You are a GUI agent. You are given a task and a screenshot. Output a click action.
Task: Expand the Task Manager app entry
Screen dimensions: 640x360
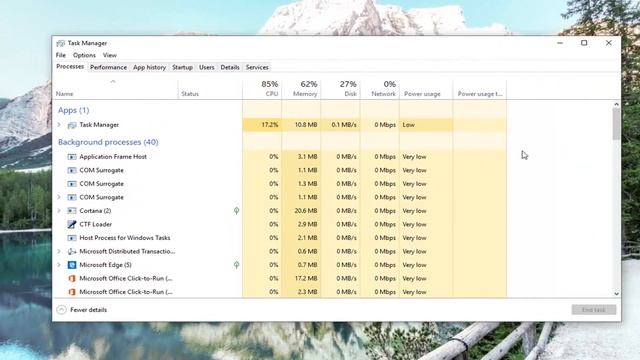pyautogui.click(x=59, y=125)
